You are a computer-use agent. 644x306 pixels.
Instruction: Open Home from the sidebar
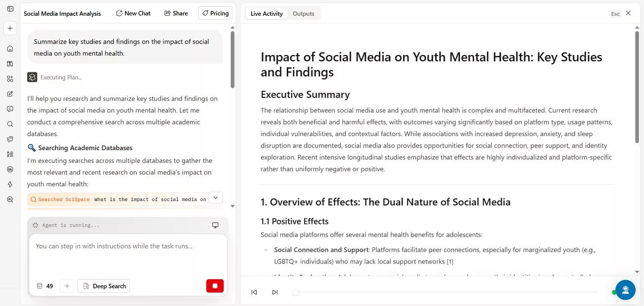(10, 49)
